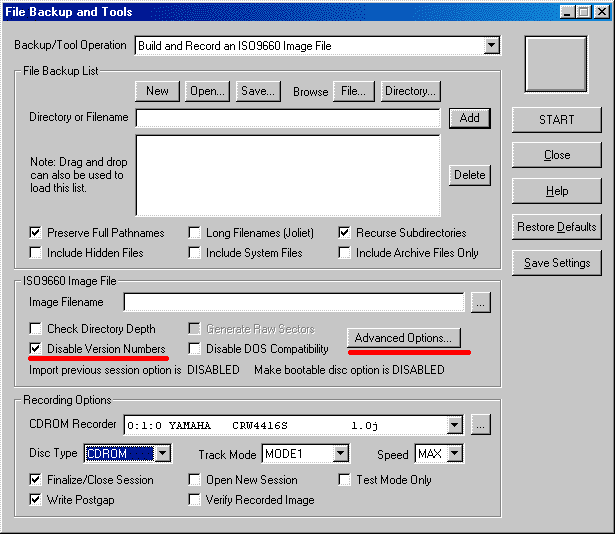Click Save Settings button
This screenshot has width=615, height=534.
(x=557, y=263)
